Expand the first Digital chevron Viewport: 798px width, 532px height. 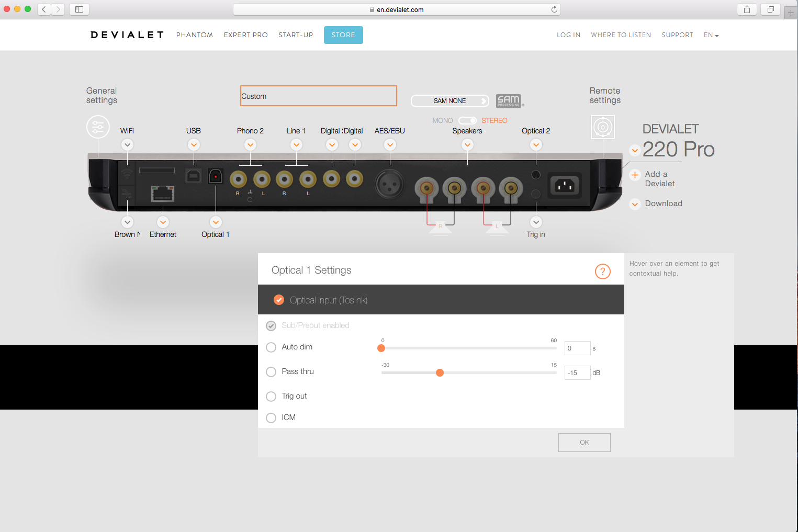pyautogui.click(x=332, y=145)
